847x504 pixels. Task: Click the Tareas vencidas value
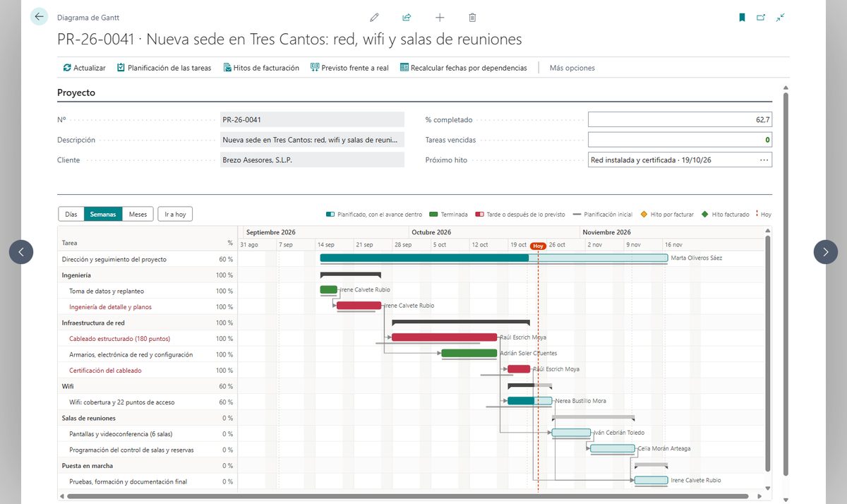click(680, 140)
